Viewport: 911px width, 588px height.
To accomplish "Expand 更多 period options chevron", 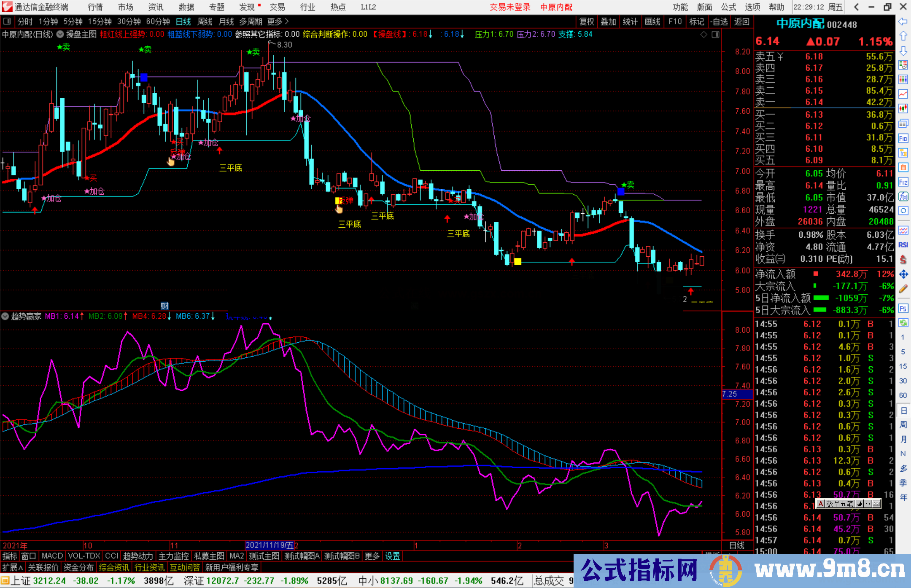I will 287,21.
